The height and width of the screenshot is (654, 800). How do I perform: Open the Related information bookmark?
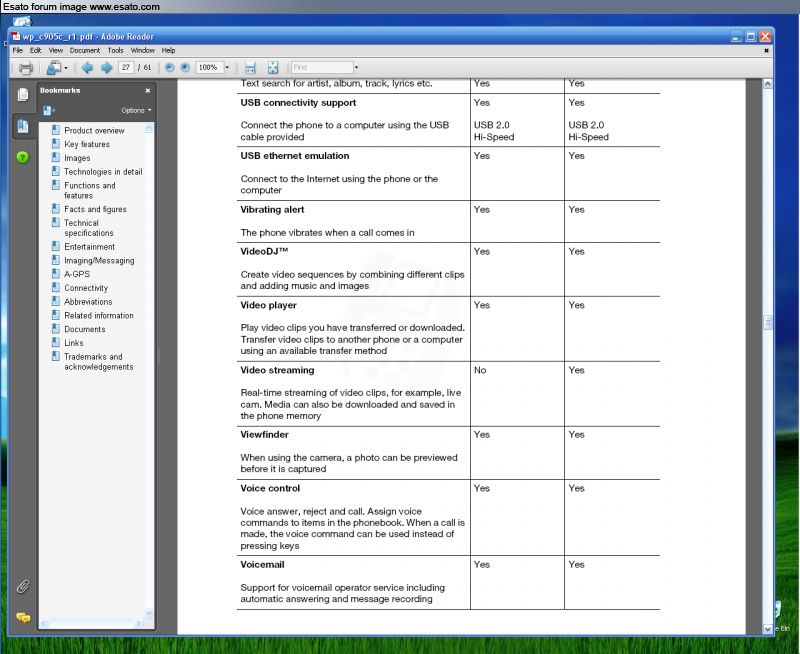click(99, 316)
